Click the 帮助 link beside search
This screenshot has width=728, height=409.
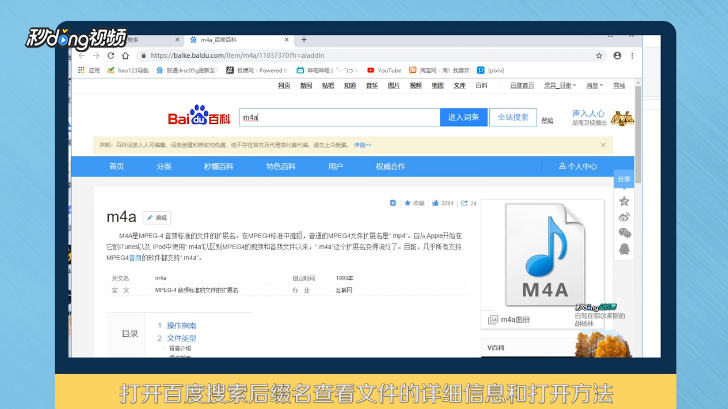pos(547,121)
